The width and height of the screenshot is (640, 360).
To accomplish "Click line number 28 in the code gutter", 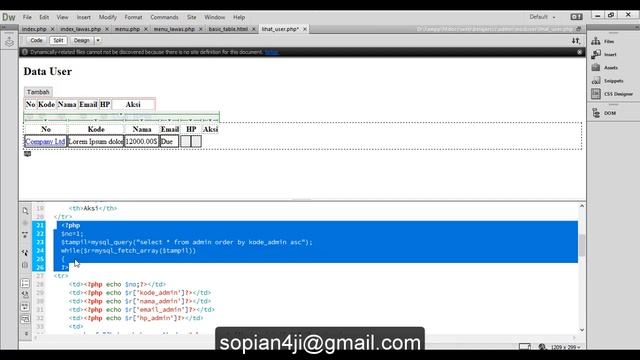I will pyautogui.click(x=40, y=284).
